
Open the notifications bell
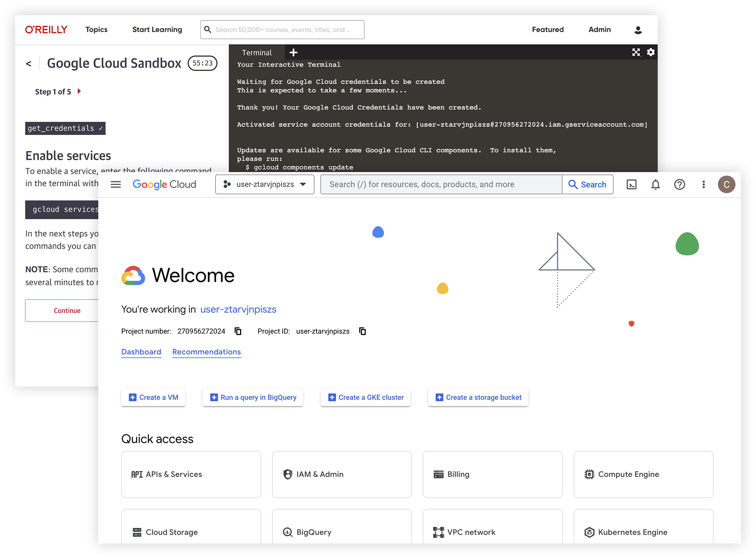pyautogui.click(x=655, y=185)
